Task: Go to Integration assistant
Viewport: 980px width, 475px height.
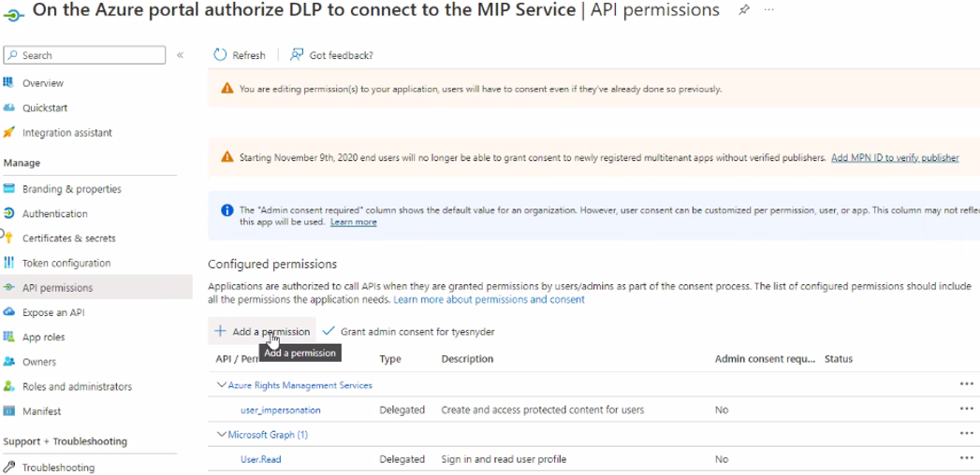Action: point(67,133)
